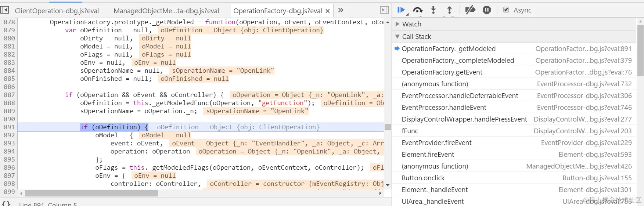Pause on exceptions
Image resolution: width=644 pixels, height=206 pixels.
click(487, 10)
